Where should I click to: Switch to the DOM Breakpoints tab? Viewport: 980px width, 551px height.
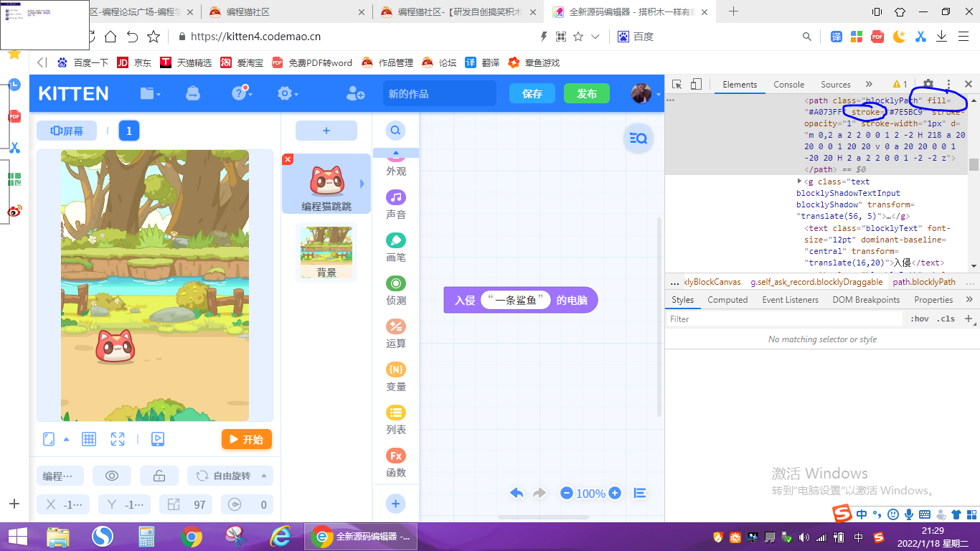[866, 300]
